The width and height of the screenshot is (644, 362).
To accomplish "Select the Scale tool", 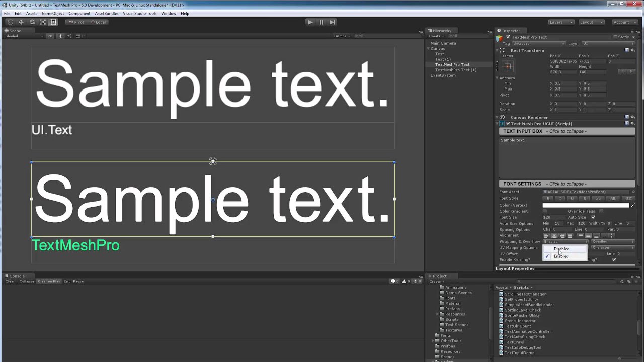I will [x=42, y=22].
